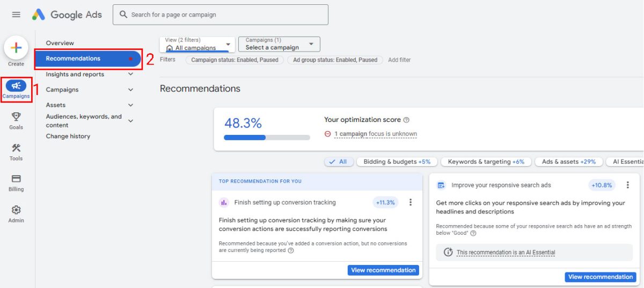Click the 48.3% optimization score value
This screenshot has height=288, width=644.
[243, 124]
